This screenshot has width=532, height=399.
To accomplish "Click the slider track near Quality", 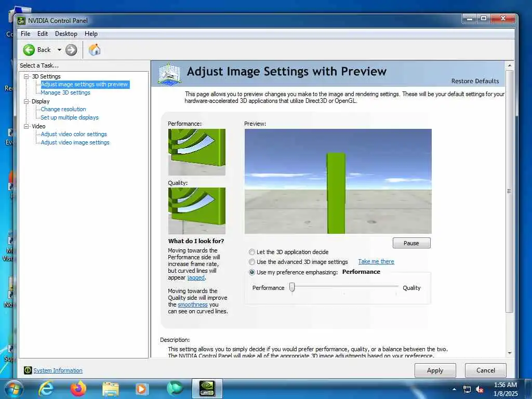I will [395, 287].
